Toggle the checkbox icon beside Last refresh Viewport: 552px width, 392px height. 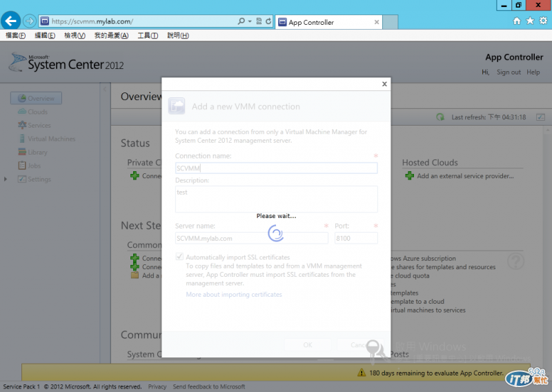coord(540,117)
